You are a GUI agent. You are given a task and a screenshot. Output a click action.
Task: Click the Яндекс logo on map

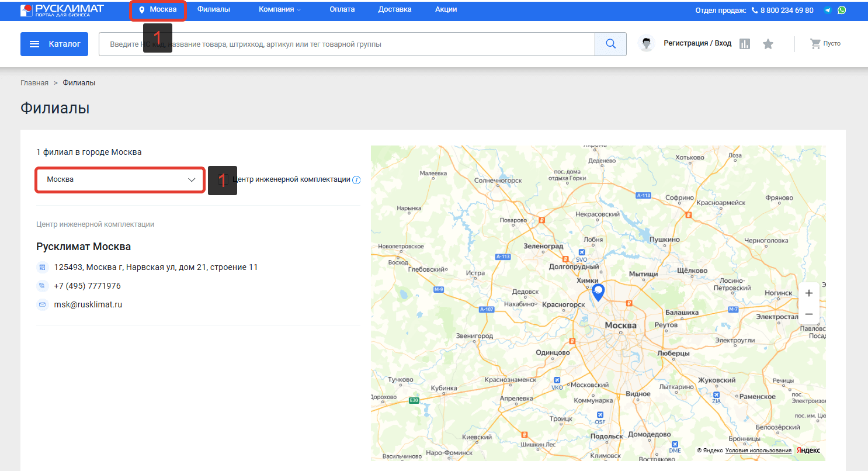coord(808,450)
